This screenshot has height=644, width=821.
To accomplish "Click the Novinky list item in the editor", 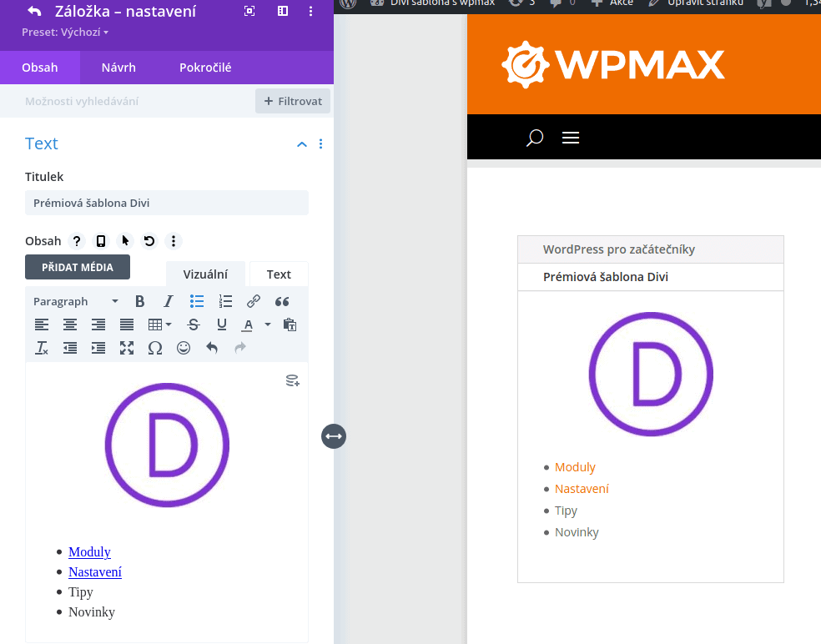I will click(92, 611).
